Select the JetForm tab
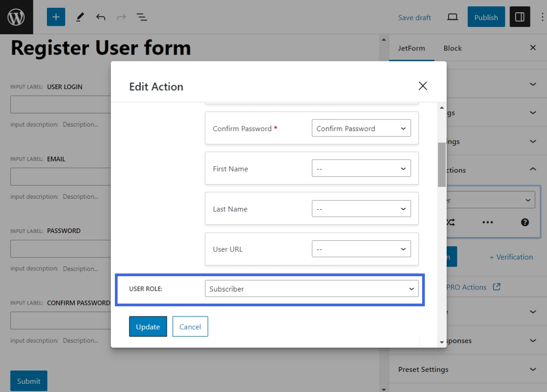 412,48
